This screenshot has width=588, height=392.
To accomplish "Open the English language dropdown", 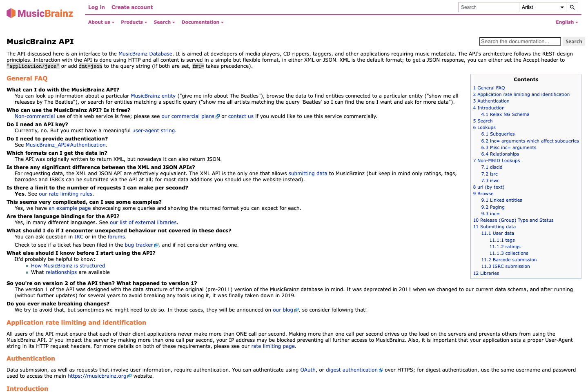I will click(567, 22).
